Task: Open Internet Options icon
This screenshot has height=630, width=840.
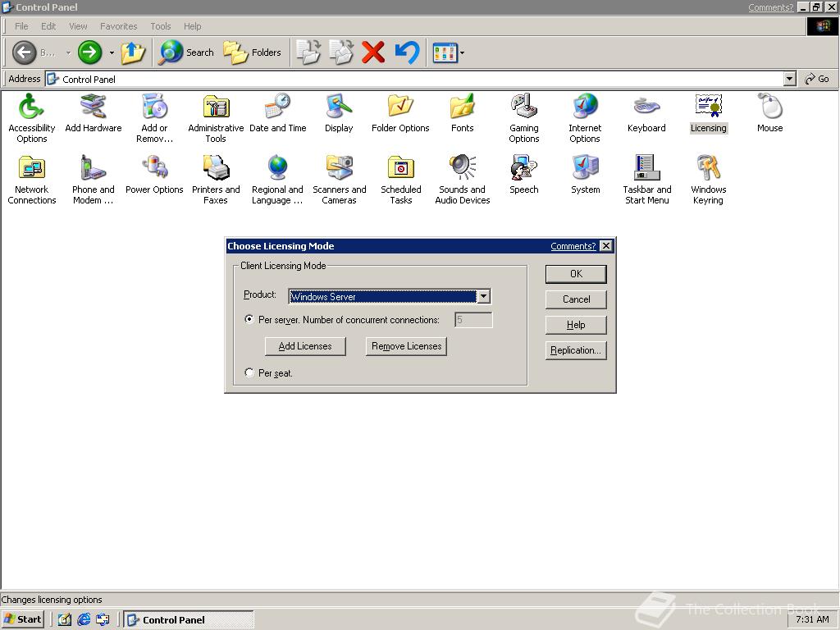Action: 585,118
